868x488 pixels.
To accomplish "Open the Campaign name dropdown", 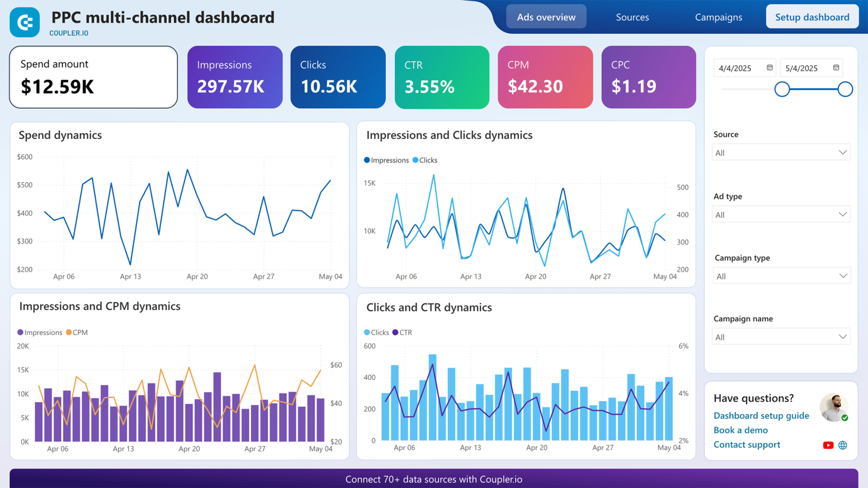I will click(781, 336).
